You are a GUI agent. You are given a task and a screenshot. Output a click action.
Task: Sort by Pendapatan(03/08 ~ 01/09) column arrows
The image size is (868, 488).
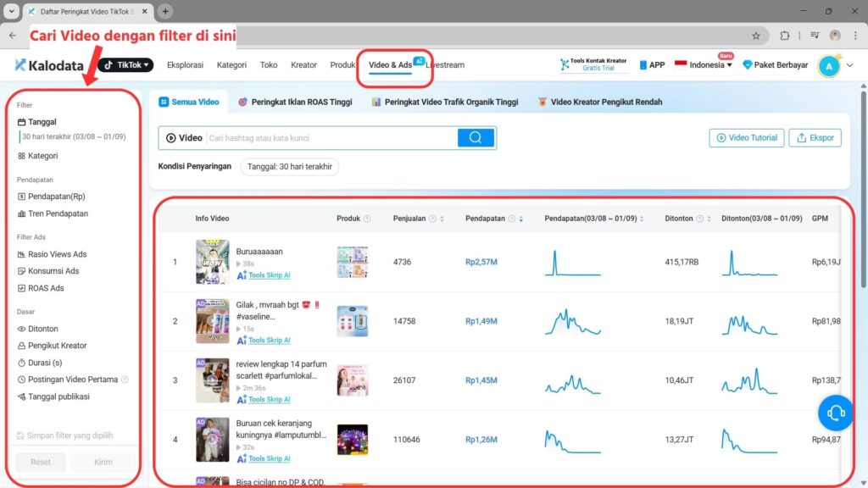tap(642, 219)
